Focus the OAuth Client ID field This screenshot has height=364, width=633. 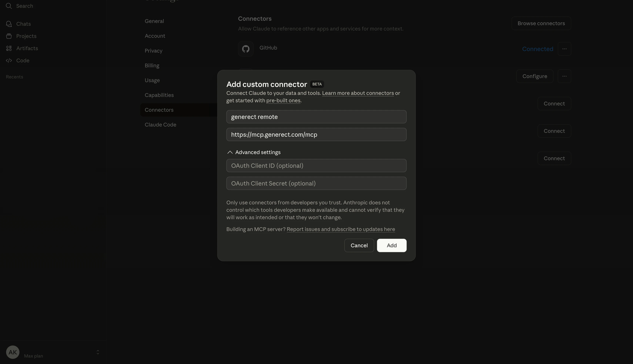(x=316, y=166)
